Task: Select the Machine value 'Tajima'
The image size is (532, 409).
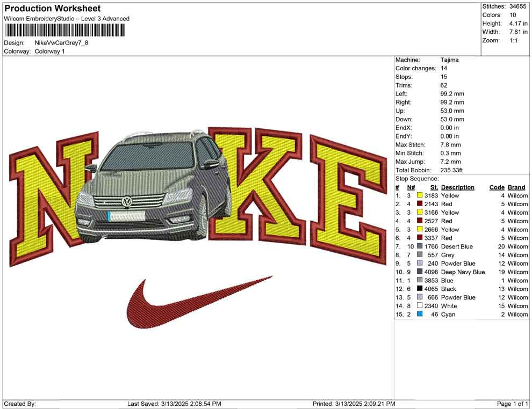Action: [449, 60]
